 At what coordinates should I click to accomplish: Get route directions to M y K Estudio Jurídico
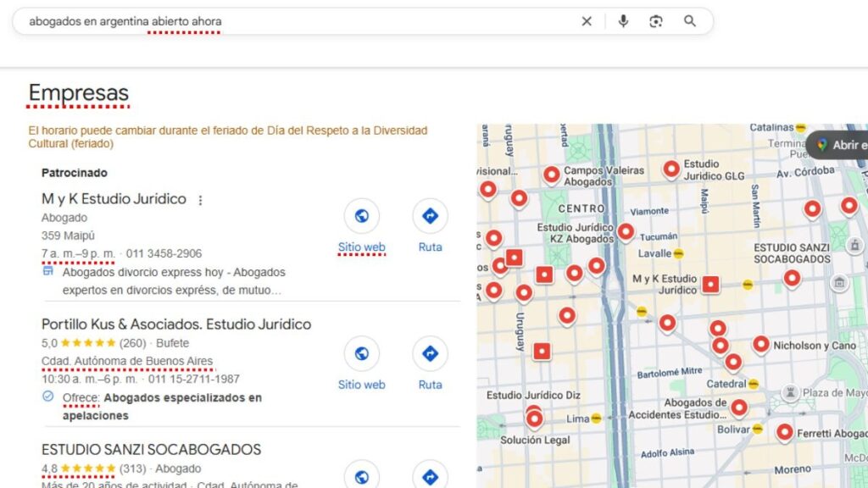(430, 216)
